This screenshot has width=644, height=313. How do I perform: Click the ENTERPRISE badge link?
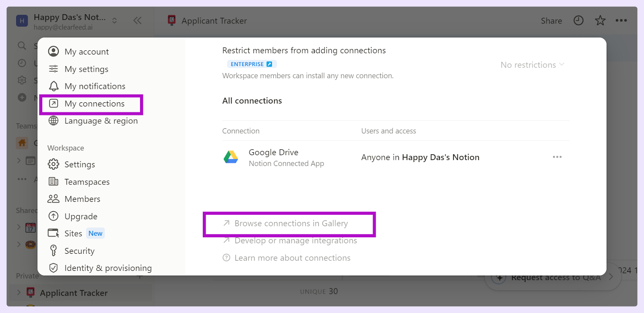[252, 64]
